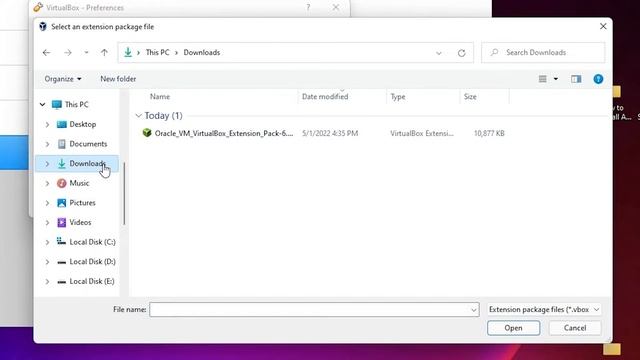640x360 pixels.
Task: Sort by Date modified column
Action: tap(325, 97)
